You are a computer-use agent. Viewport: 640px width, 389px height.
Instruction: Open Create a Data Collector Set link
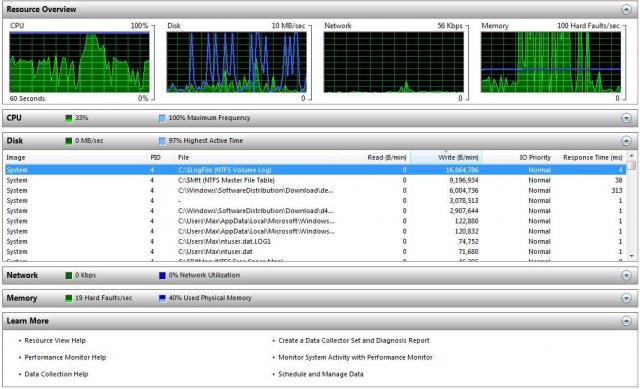click(354, 340)
